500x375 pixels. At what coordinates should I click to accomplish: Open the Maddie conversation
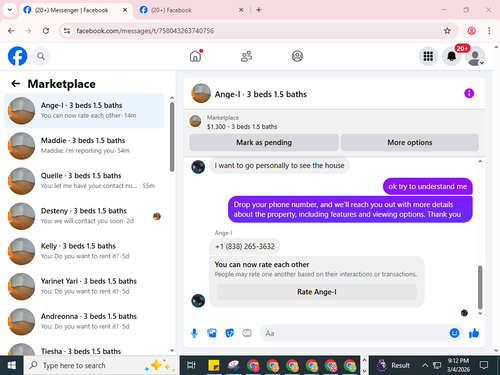[x=84, y=146]
